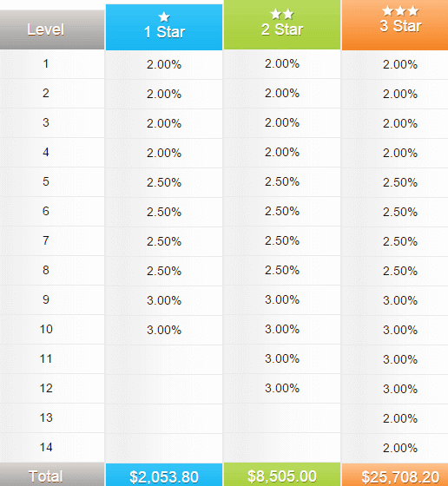The height and width of the screenshot is (486, 448).
Task: Select level 14 row number
Action: click(46, 447)
